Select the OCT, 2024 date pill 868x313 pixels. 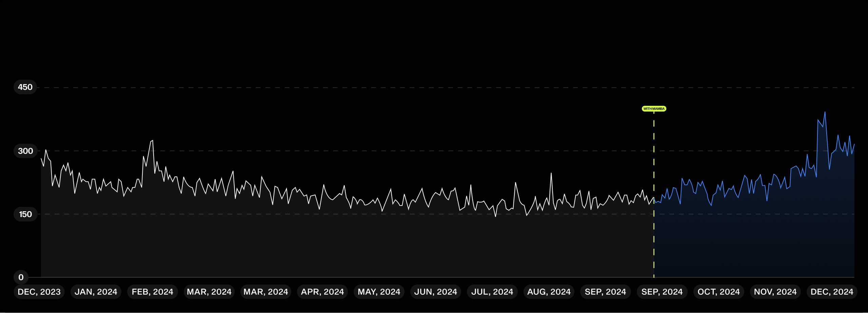click(x=718, y=292)
